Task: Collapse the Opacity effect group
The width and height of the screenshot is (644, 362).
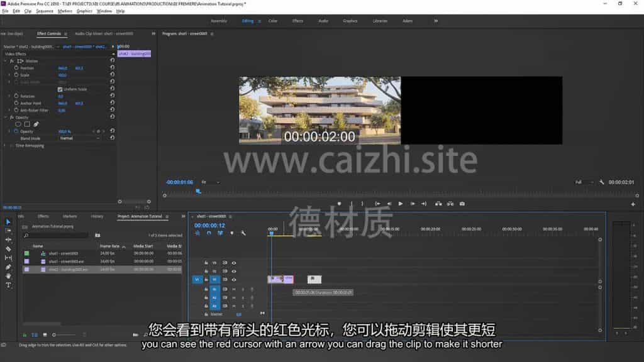Action: (6, 118)
